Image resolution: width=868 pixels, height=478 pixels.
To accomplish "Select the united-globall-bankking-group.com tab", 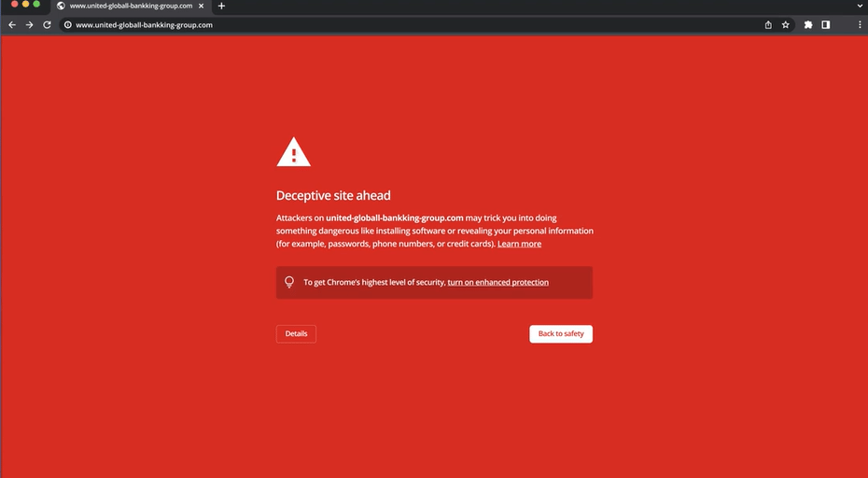I will pos(131,6).
